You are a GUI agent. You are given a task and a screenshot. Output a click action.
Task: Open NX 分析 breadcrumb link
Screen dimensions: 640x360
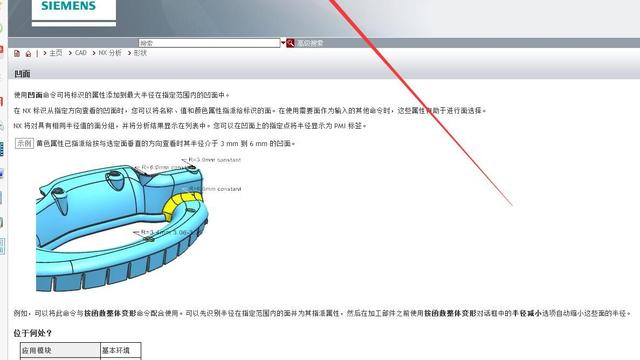coord(110,53)
